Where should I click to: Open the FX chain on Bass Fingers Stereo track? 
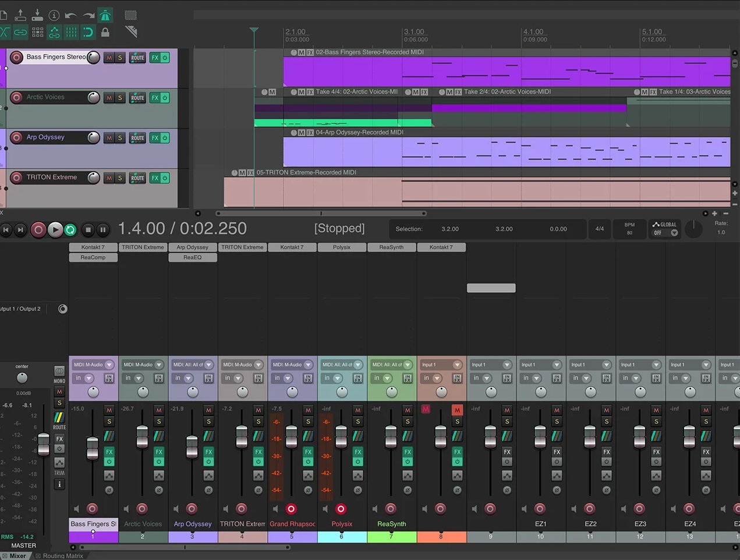[155, 58]
